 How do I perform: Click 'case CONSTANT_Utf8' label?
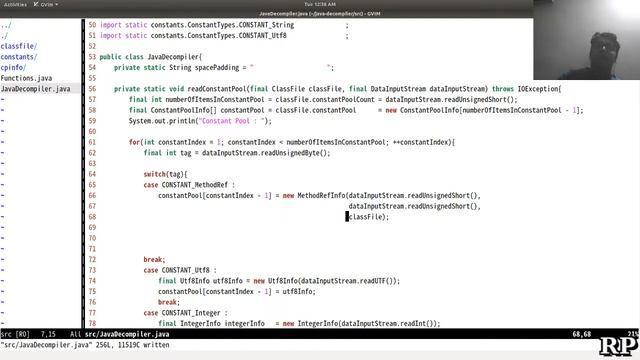coord(177,270)
